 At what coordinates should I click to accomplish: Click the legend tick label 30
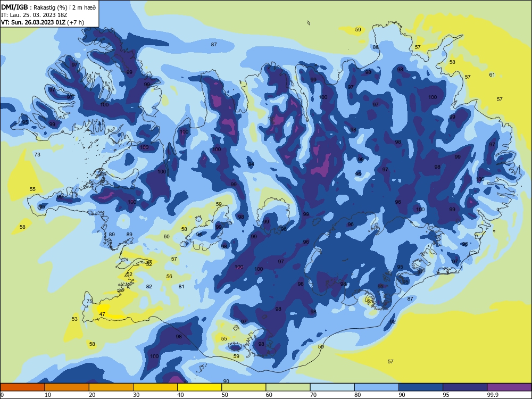[136, 395]
